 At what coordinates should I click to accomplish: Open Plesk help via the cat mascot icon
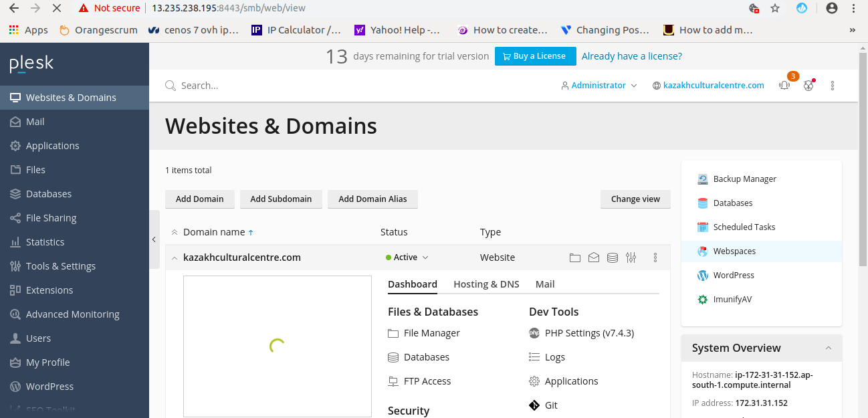coord(808,85)
